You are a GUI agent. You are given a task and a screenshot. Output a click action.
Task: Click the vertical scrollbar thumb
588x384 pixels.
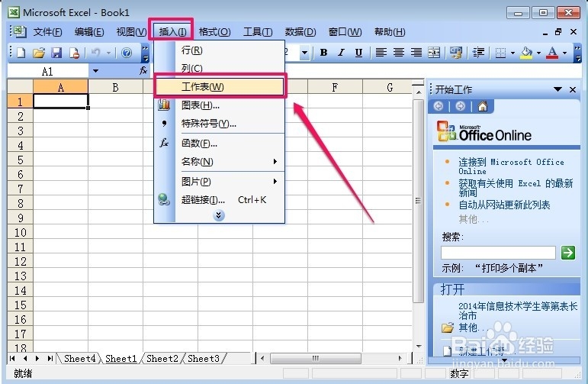click(x=418, y=201)
